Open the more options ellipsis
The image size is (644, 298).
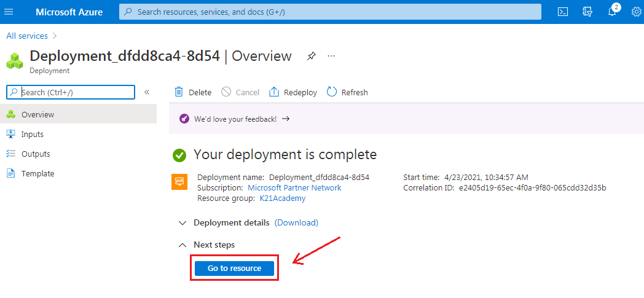tap(331, 56)
